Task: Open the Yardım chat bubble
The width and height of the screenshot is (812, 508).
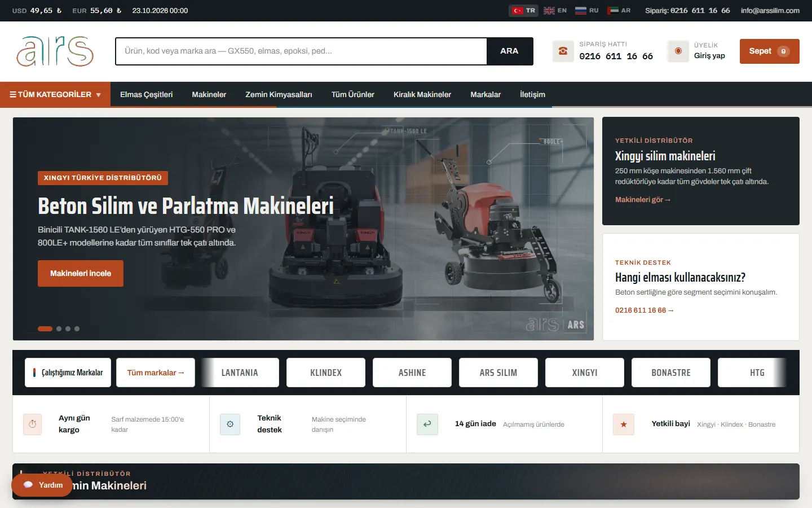Action: [x=42, y=485]
